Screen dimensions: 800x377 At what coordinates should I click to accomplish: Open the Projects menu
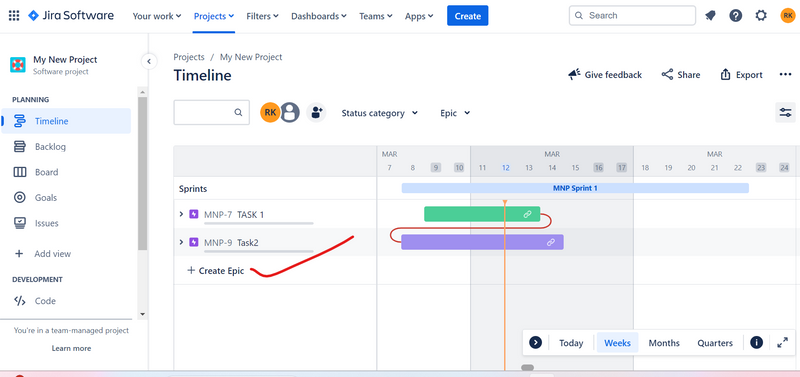click(x=214, y=16)
